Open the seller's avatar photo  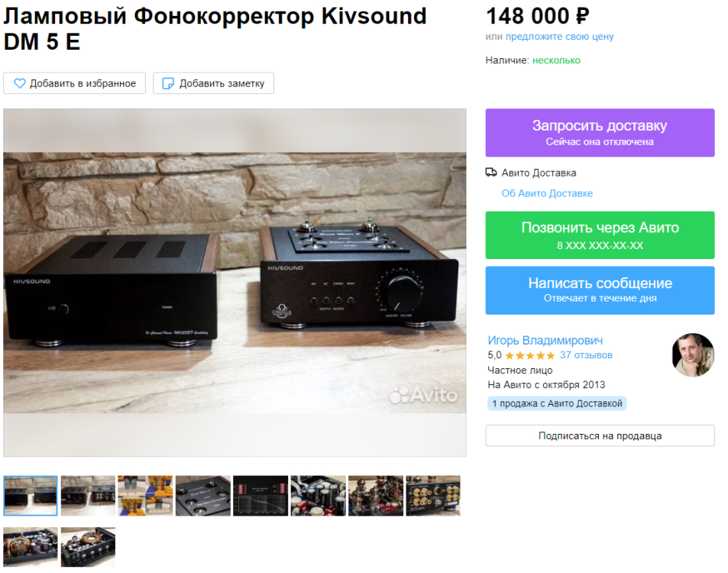(x=693, y=354)
